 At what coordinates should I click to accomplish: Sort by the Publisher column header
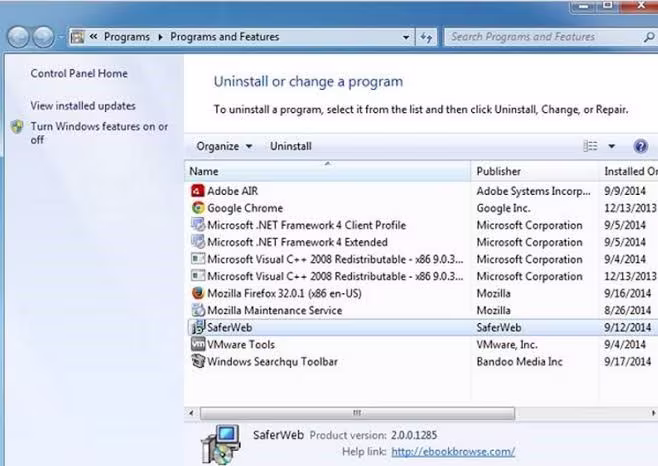point(535,171)
